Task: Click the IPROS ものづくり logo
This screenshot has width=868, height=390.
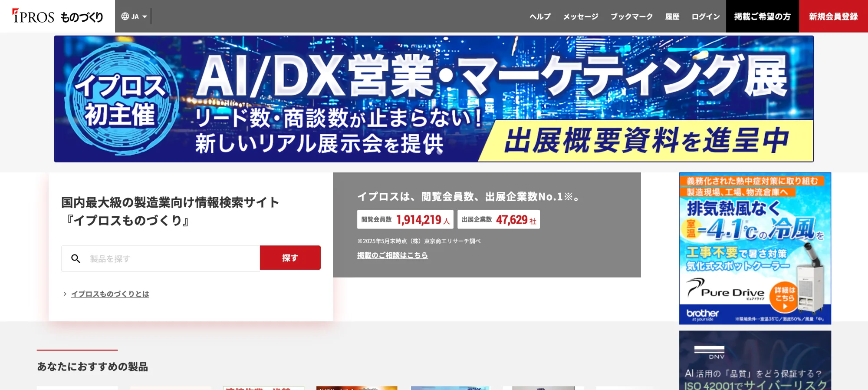Action: [x=58, y=17]
